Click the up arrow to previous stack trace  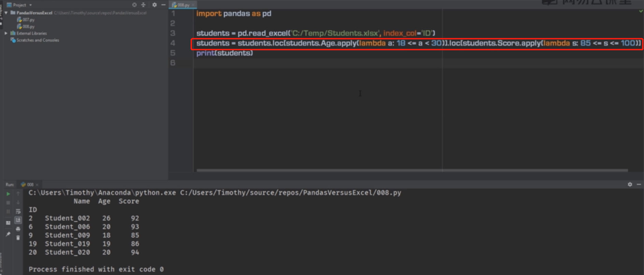[x=18, y=194]
